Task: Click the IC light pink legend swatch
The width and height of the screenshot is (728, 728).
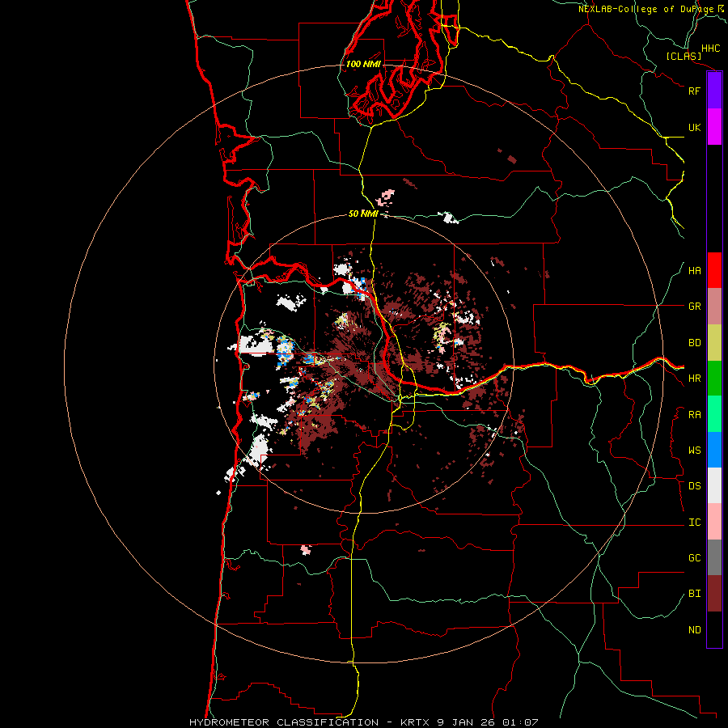Action: coord(714,522)
